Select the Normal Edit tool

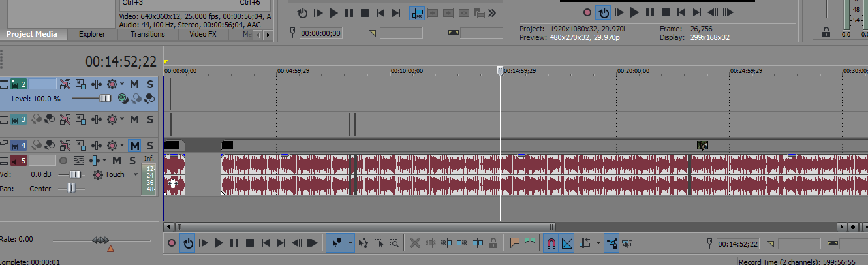pyautogui.click(x=336, y=243)
